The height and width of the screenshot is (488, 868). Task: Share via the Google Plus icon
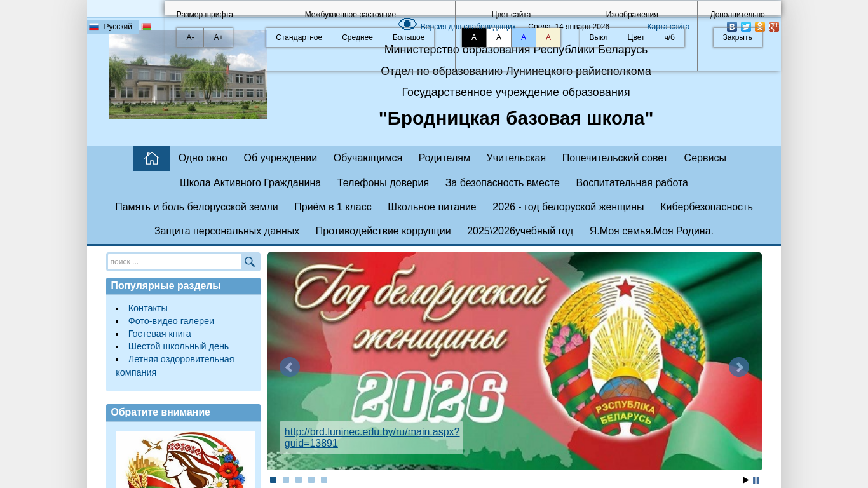coord(774,27)
